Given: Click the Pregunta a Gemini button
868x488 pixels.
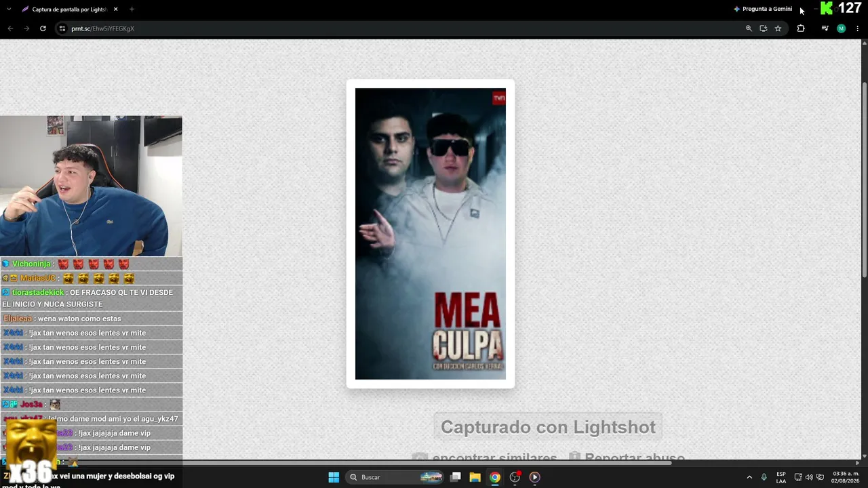Looking at the screenshot, I should pos(763,9).
